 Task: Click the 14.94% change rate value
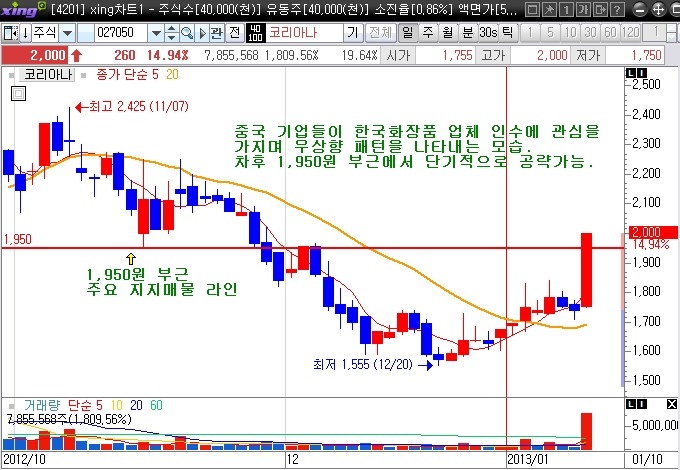pyautogui.click(x=168, y=55)
